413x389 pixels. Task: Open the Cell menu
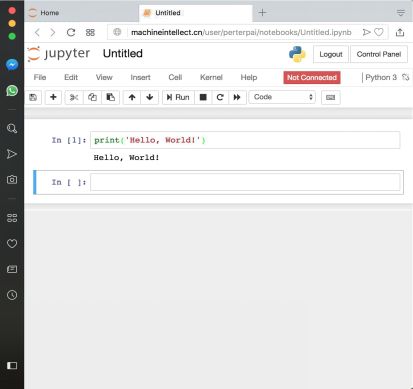pyautogui.click(x=175, y=77)
